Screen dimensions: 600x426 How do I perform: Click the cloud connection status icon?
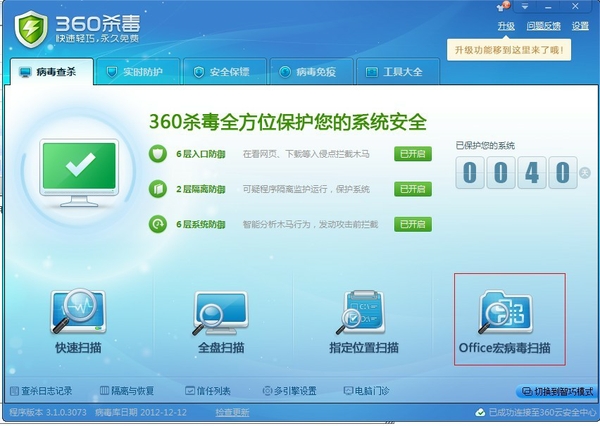480,413
